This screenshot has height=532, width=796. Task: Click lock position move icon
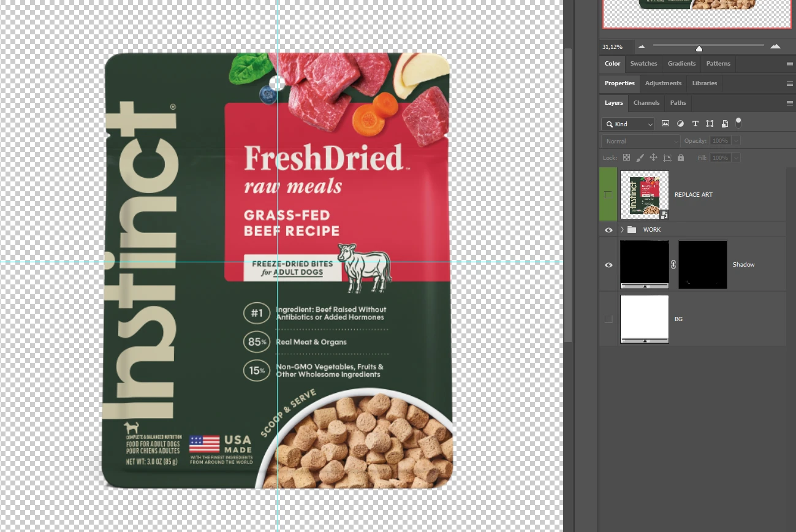click(x=654, y=158)
